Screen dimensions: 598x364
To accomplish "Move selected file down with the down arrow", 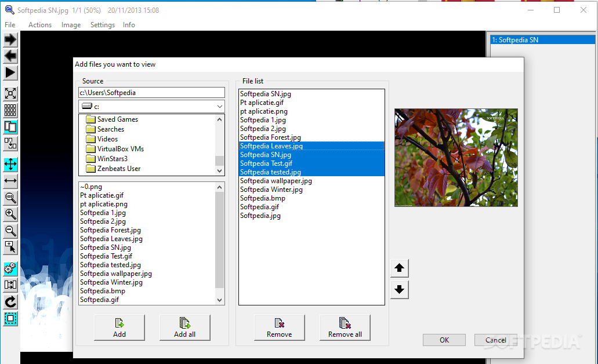I will [399, 290].
